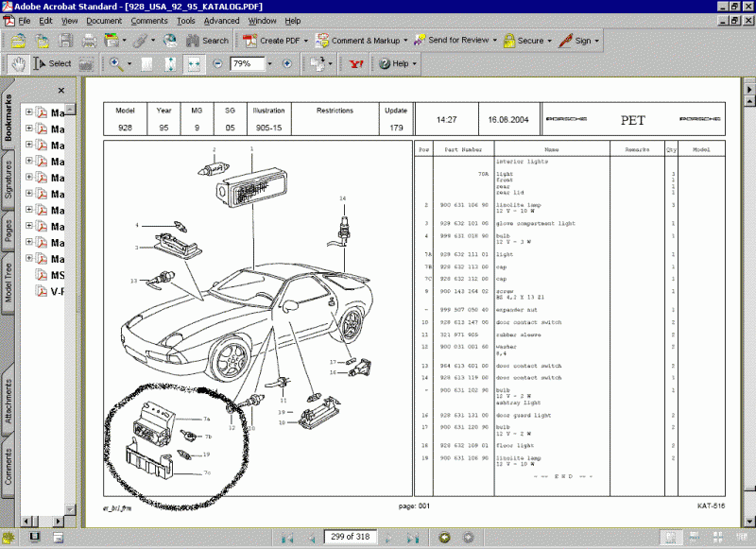Switch to the Bookmarks tab

[x=9, y=117]
